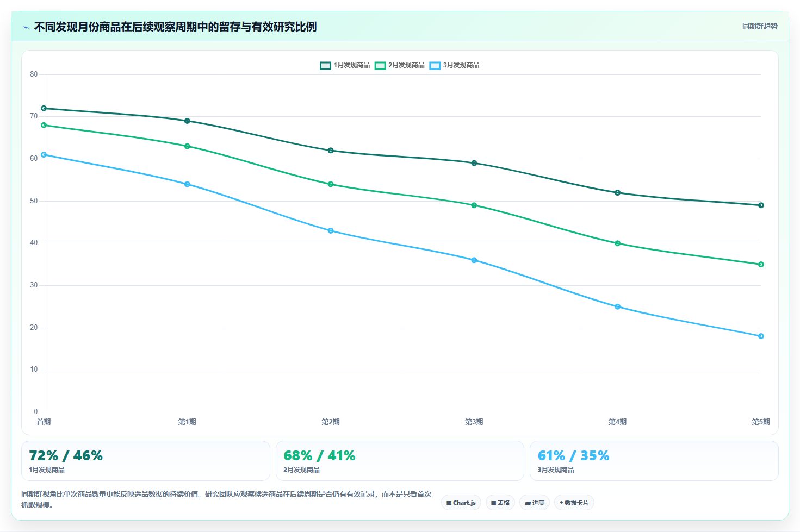Click the 首期 x-axis label
Screen dimensions: 800x532
point(44,422)
